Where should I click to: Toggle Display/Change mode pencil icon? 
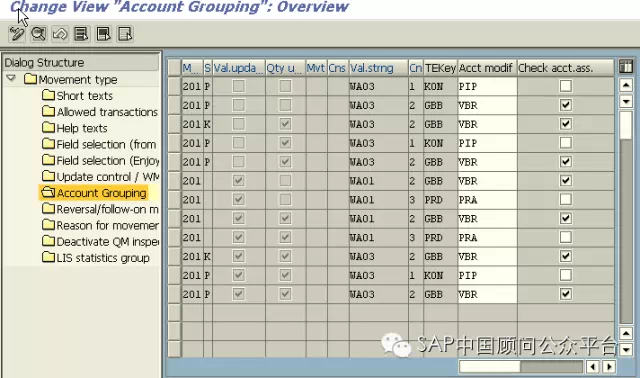point(17,34)
